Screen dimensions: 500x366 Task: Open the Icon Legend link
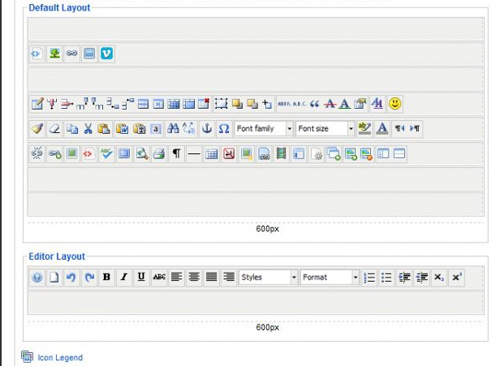point(60,358)
